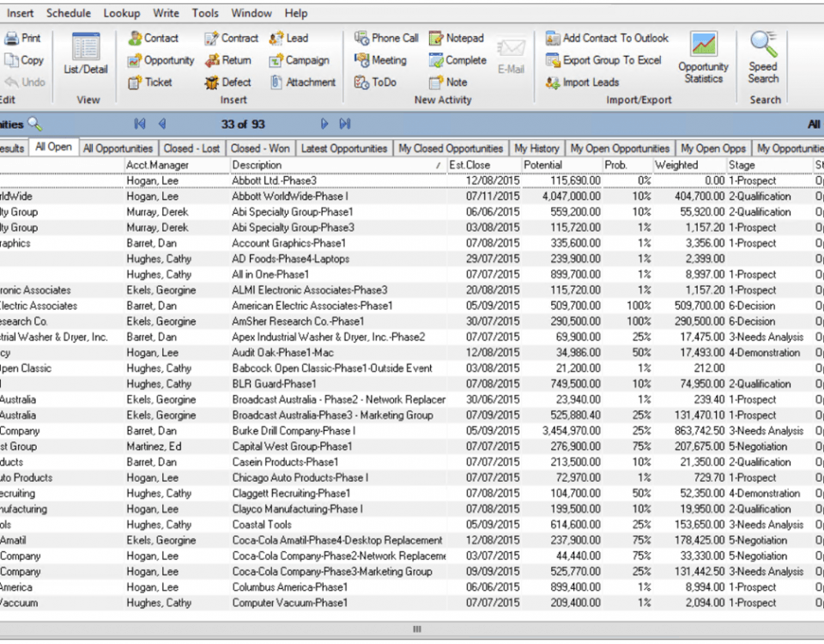Click Import Leads in Import/Export group

pyautogui.click(x=582, y=82)
